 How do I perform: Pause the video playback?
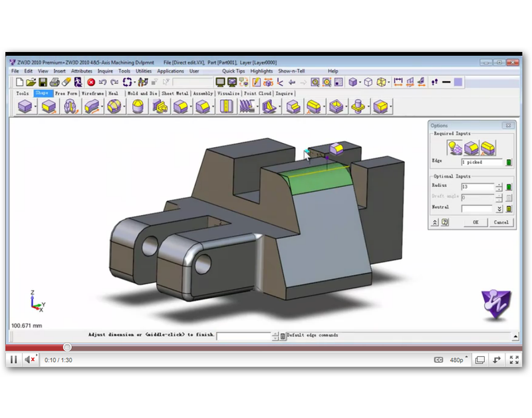(13, 359)
